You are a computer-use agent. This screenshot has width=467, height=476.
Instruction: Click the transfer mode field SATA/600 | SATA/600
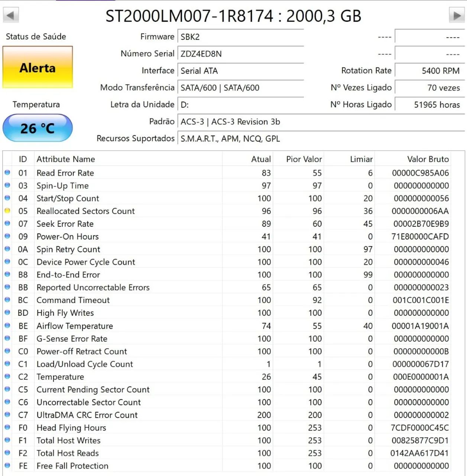(x=241, y=88)
